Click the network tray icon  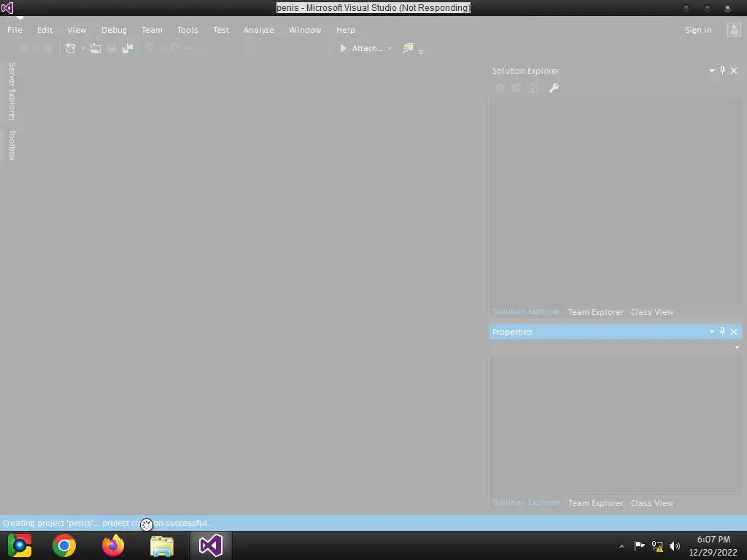(x=657, y=545)
